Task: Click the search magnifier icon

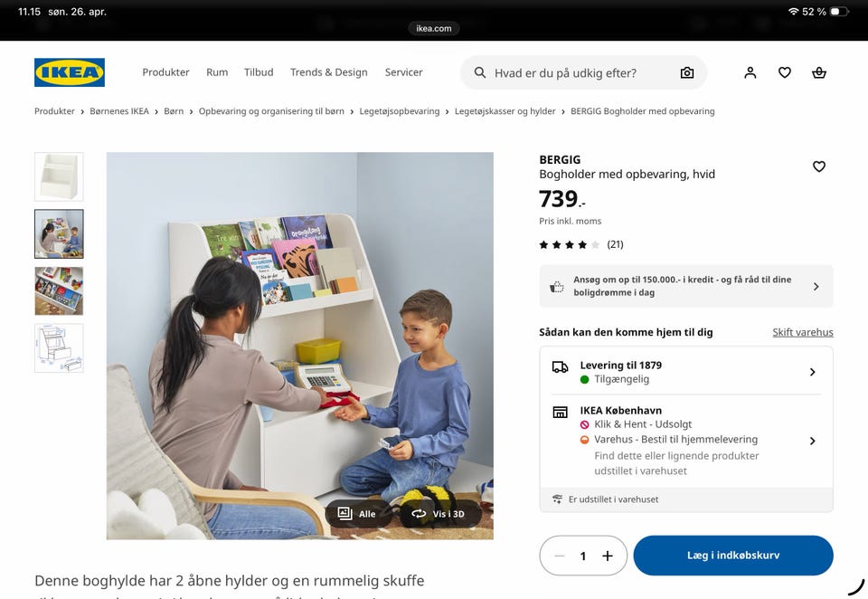Action: [480, 72]
